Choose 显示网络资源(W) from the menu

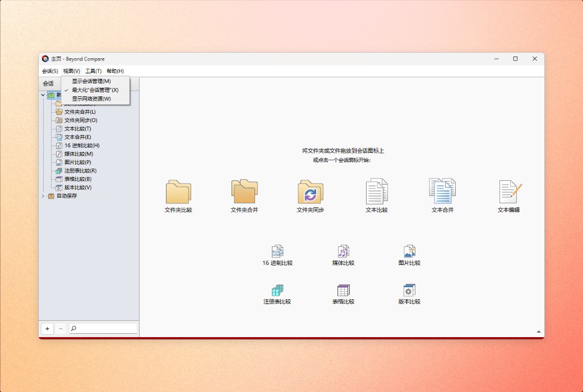pos(95,99)
